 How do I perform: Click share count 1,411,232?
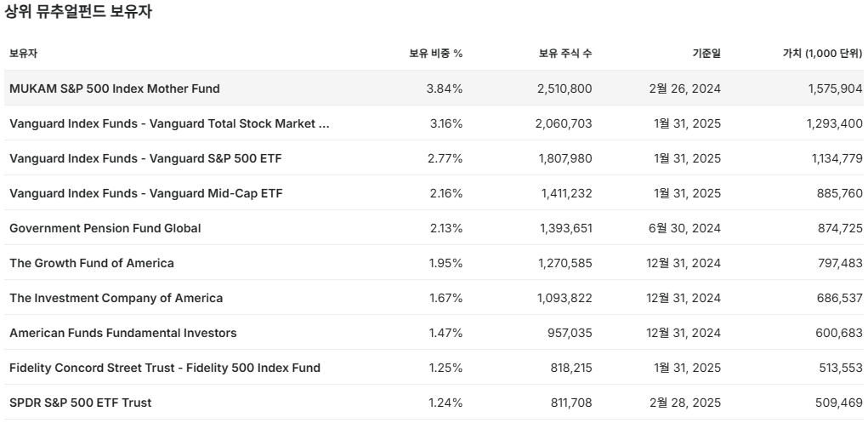click(x=566, y=193)
